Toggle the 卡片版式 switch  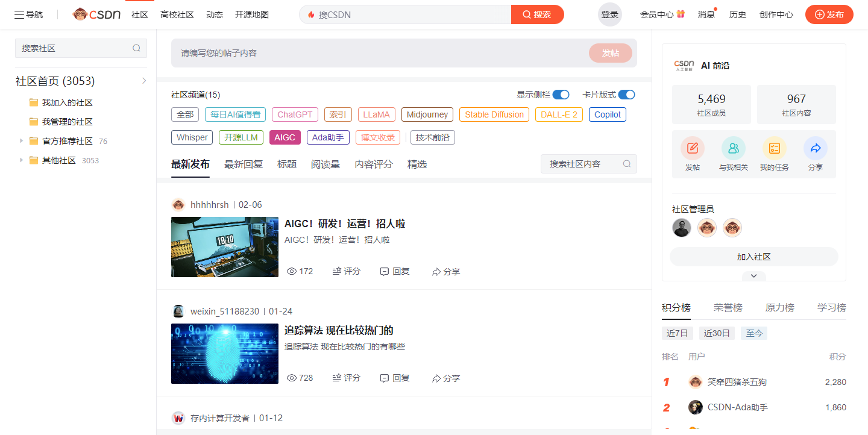point(627,95)
